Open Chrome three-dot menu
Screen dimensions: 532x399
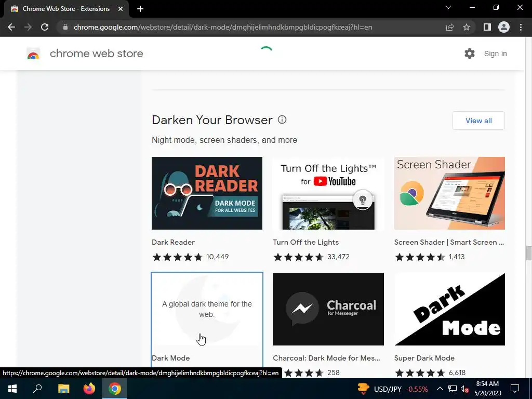coord(521,27)
